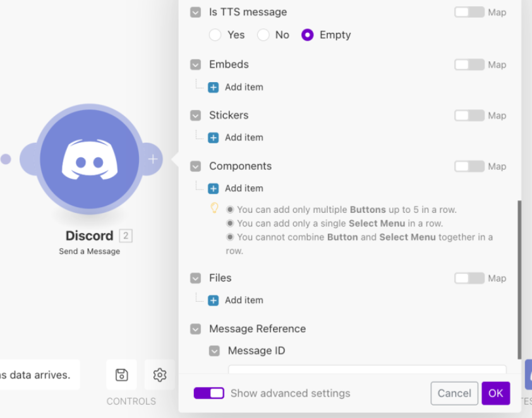Click the settings panel vertical scrollbar

[x=519, y=280]
